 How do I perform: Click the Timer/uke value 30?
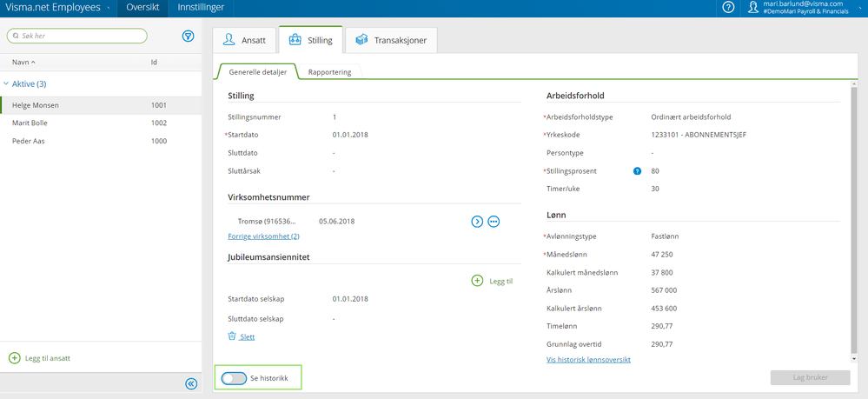coord(655,189)
